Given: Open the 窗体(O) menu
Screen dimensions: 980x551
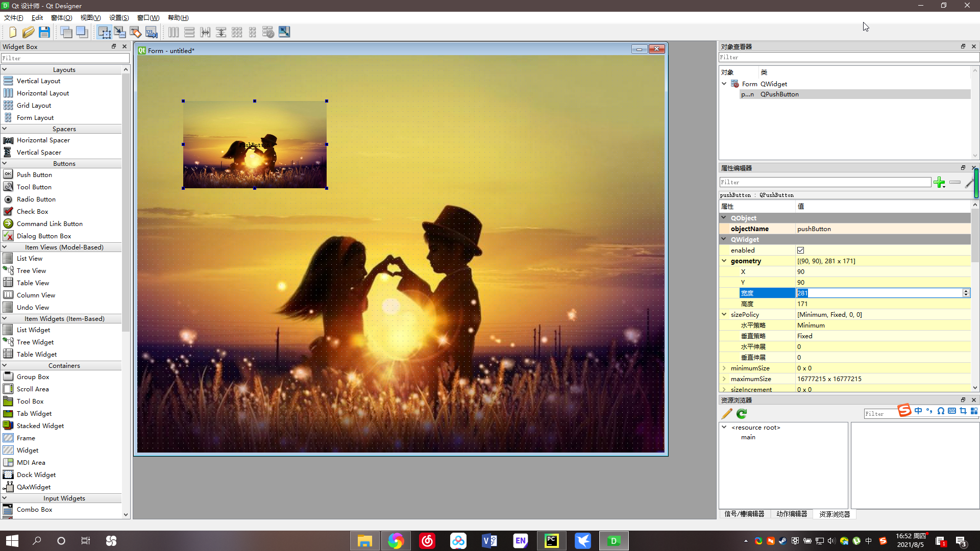Looking at the screenshot, I should point(61,18).
